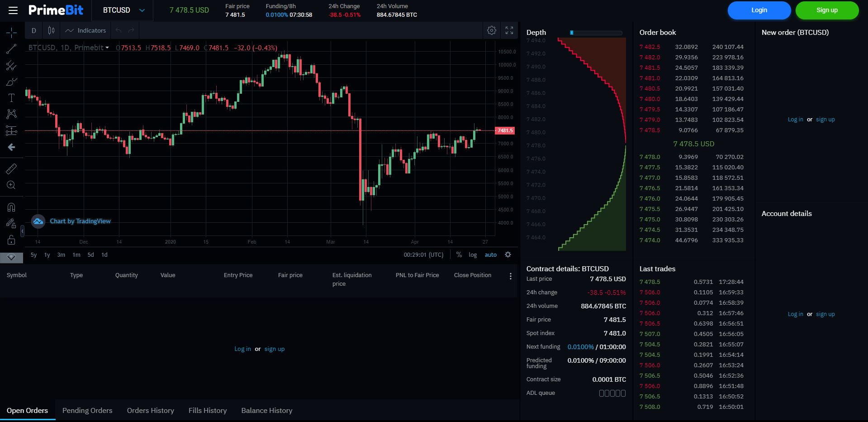Open chart settings gear in top toolbar

[492, 30]
